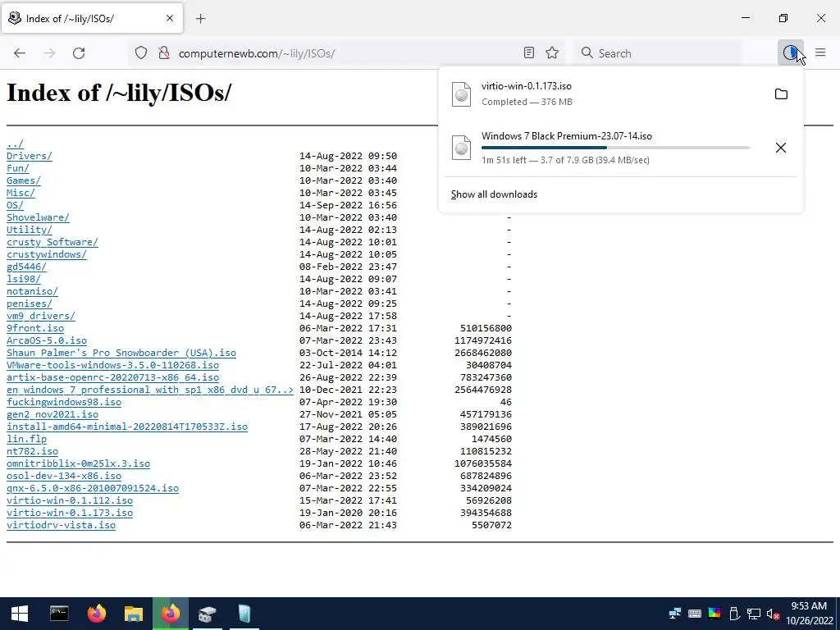The image size is (840, 630).
Task: Open the Misc/ folder link
Action: click(21, 193)
